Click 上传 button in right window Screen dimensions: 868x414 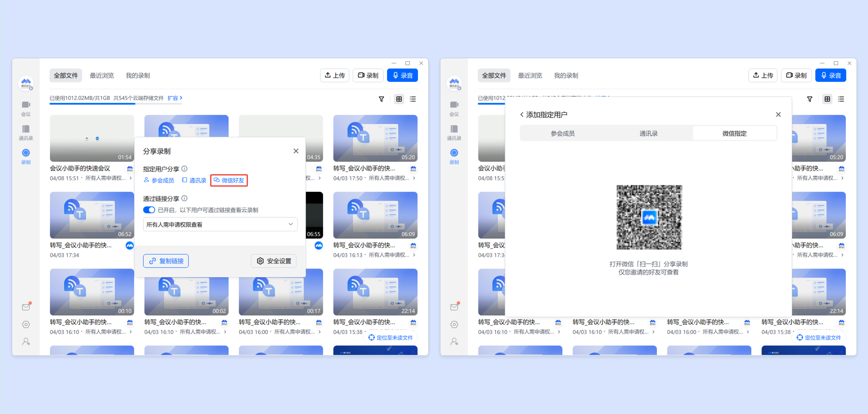(x=763, y=75)
